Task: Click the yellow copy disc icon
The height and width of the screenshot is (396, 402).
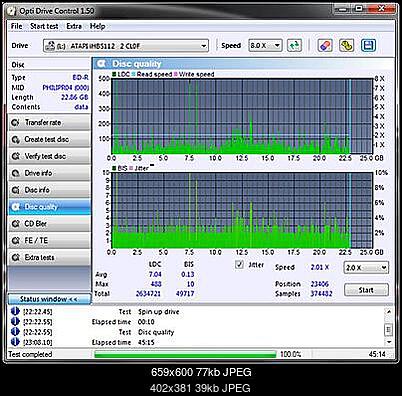Action: [346, 46]
